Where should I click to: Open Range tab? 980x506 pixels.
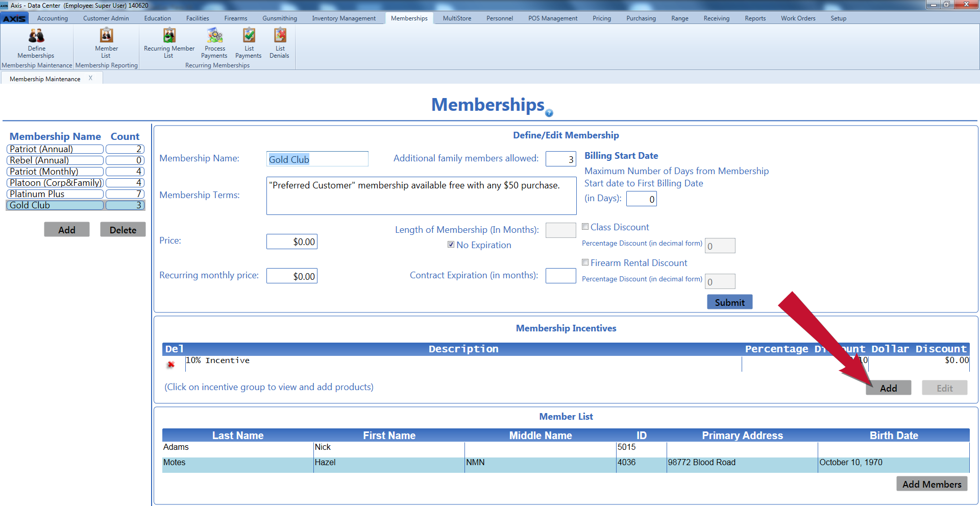680,18
